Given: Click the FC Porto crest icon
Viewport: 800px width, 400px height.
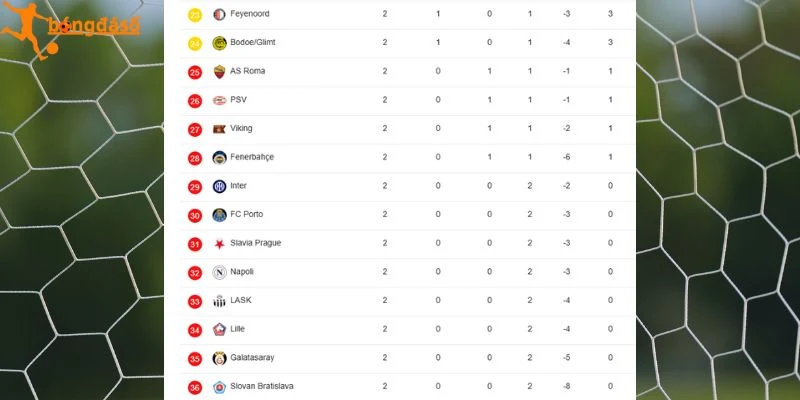Looking at the screenshot, I should pyautogui.click(x=219, y=215).
